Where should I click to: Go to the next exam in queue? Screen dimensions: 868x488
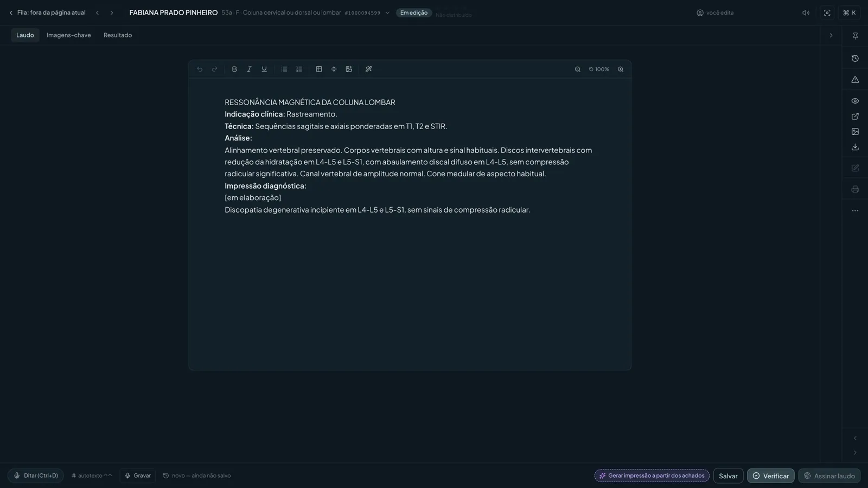click(112, 13)
